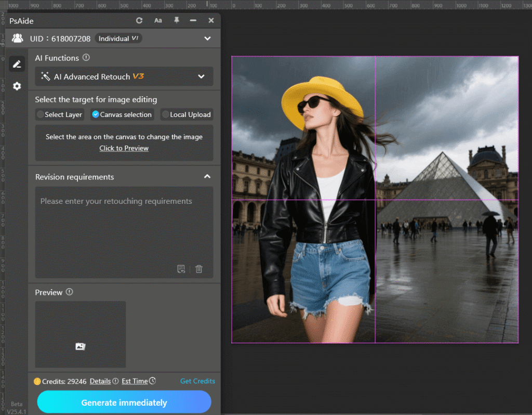
Task: Open the language (Aa) icon in title bar
Action: point(158,20)
